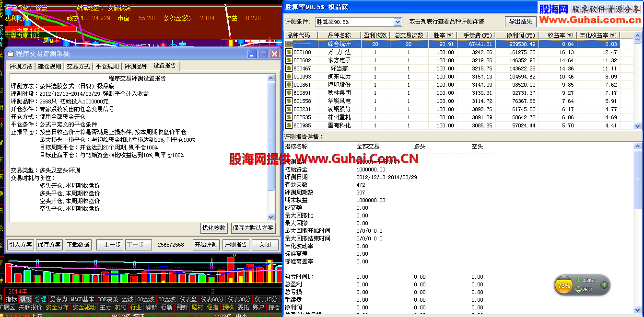This screenshot has height=317, width=644.
Task: Select the 管理 tab below the chart
Action: click(x=40, y=299)
